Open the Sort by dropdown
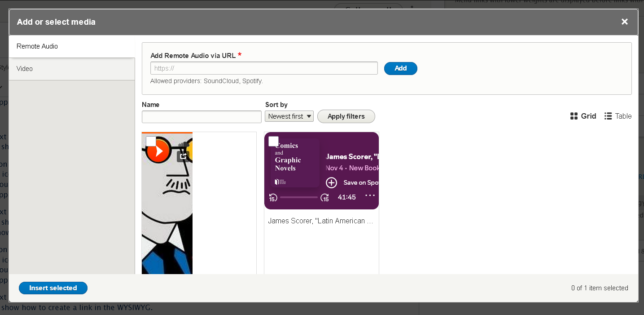Viewport: 644px width, 315px height. (x=289, y=116)
